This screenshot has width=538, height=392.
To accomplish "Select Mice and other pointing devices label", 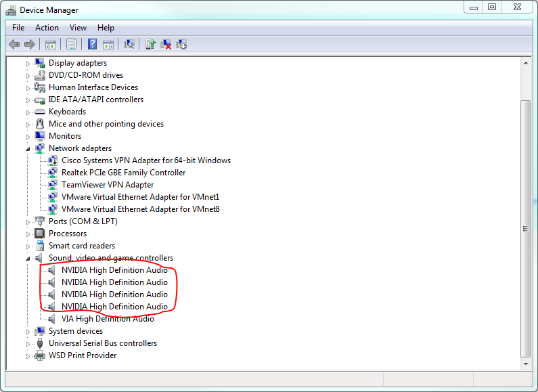I will coord(106,124).
